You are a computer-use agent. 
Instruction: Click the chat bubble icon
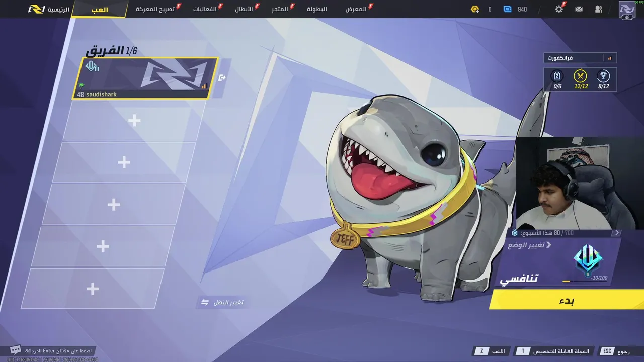(16, 350)
